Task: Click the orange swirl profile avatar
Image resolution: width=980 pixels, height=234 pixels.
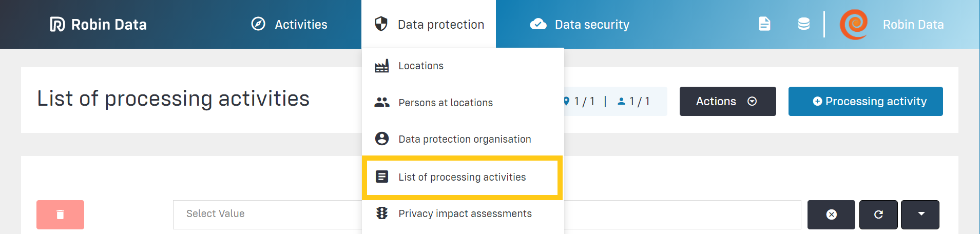Action: click(854, 24)
